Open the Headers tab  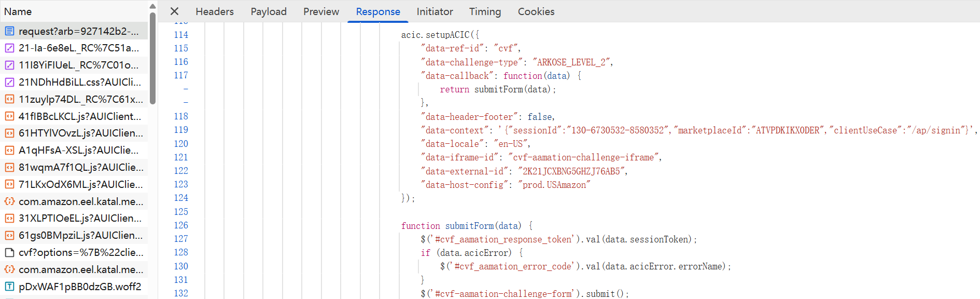tap(214, 11)
